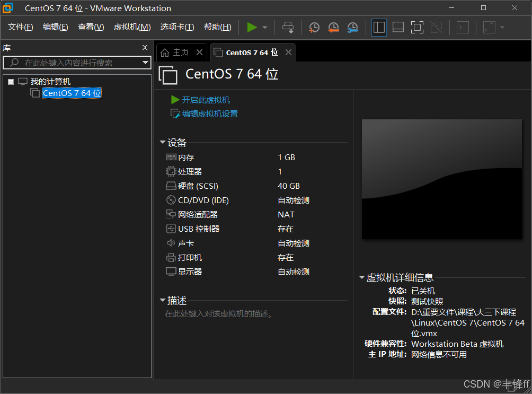Collapse the 描述 section
Viewport: 532px width, 394px height.
(x=163, y=300)
